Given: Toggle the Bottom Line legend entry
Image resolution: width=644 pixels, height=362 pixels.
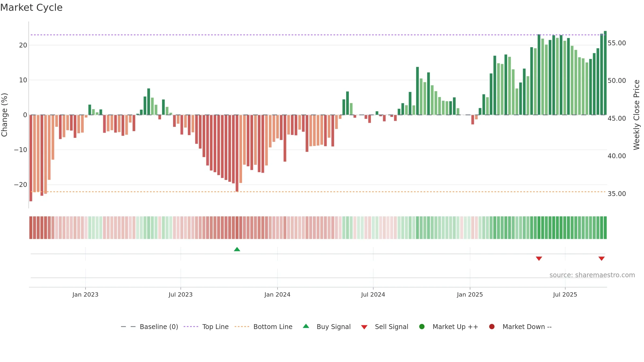Looking at the screenshot, I should point(264,327).
